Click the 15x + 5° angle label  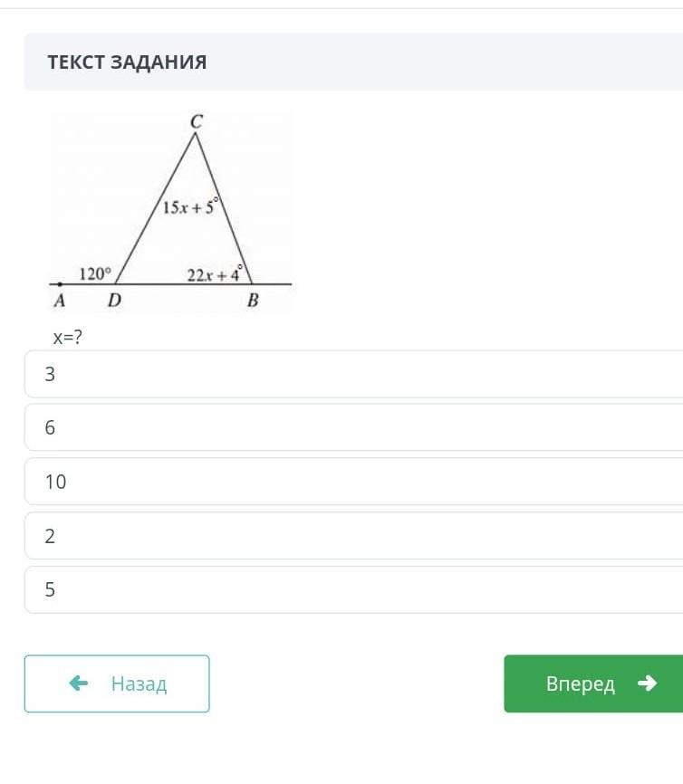click(x=190, y=207)
